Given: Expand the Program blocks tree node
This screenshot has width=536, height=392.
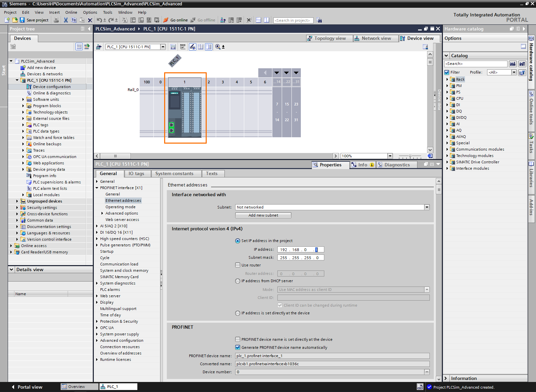Looking at the screenshot, I should point(23,106).
